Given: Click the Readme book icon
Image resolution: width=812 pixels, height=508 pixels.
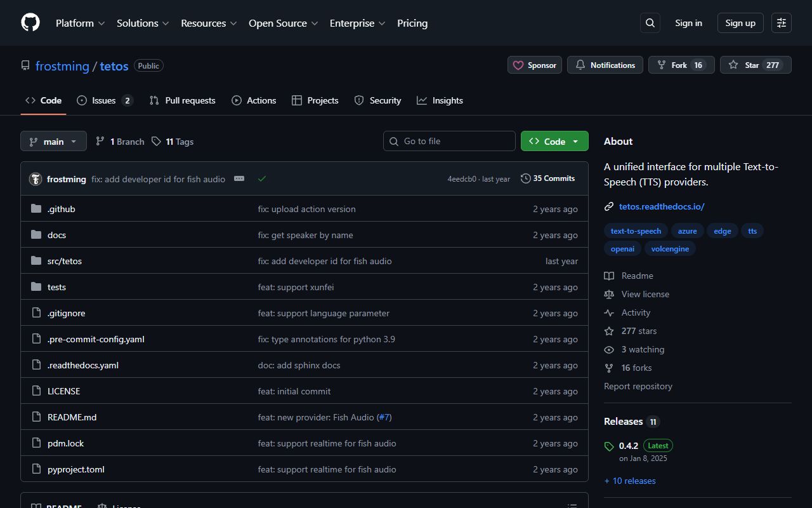Looking at the screenshot, I should (609, 276).
